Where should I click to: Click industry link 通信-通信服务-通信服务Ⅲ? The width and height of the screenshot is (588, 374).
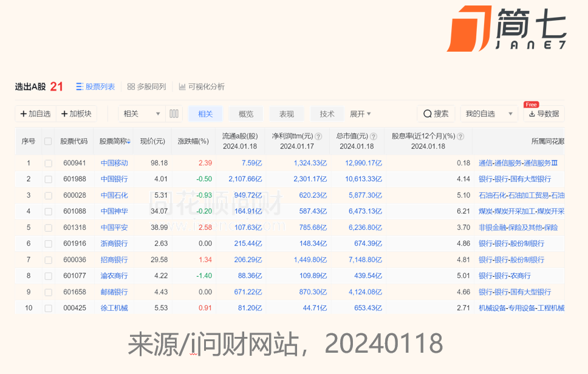point(518,163)
